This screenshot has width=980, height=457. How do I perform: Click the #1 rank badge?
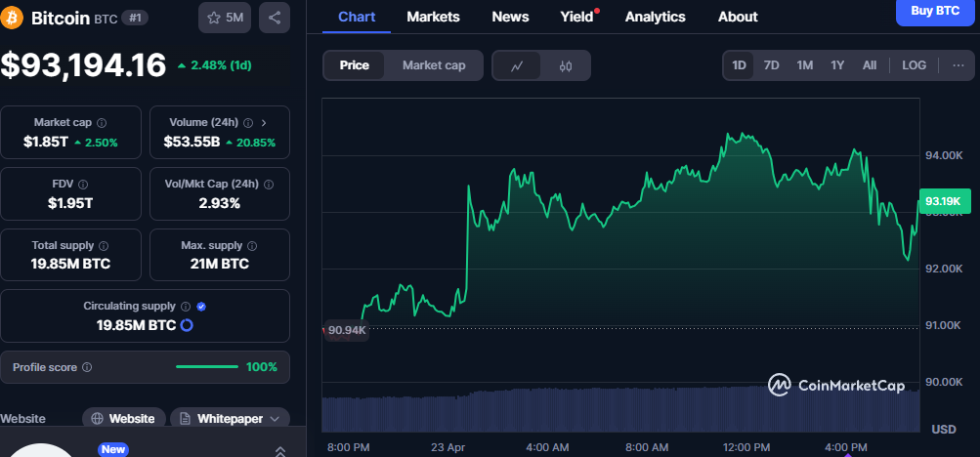point(135,18)
